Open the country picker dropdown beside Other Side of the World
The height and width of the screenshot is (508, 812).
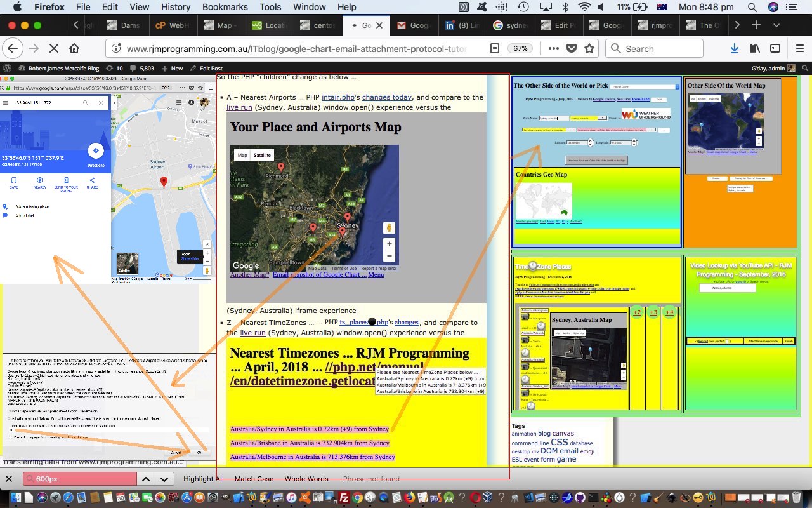(645, 86)
